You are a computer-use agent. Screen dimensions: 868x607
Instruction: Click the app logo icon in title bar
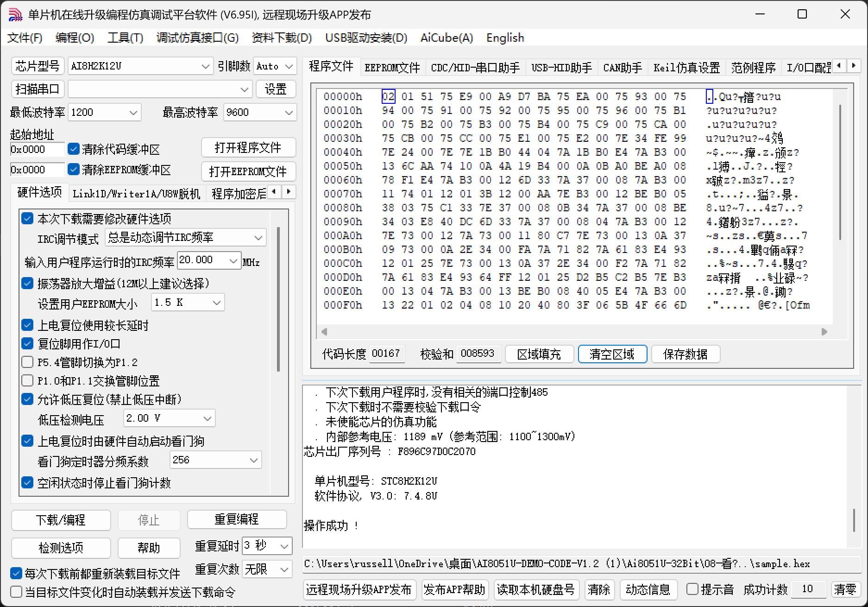[15, 15]
